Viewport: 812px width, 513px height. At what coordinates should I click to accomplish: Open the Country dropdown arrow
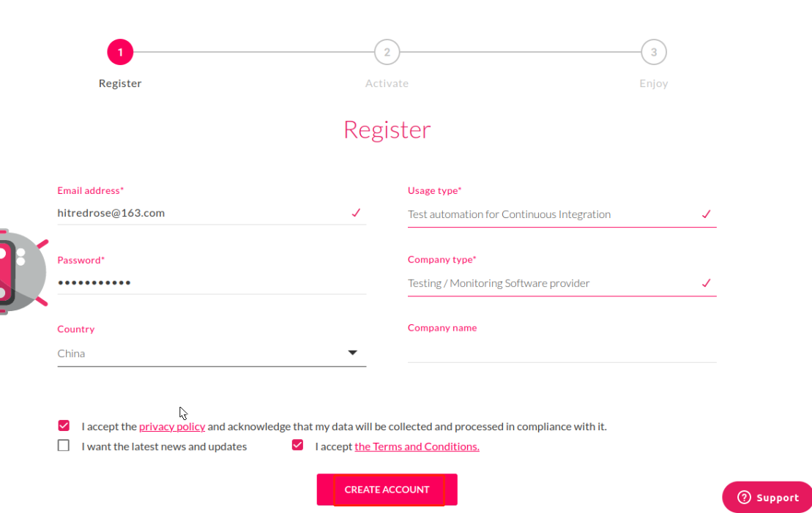pyautogui.click(x=353, y=353)
